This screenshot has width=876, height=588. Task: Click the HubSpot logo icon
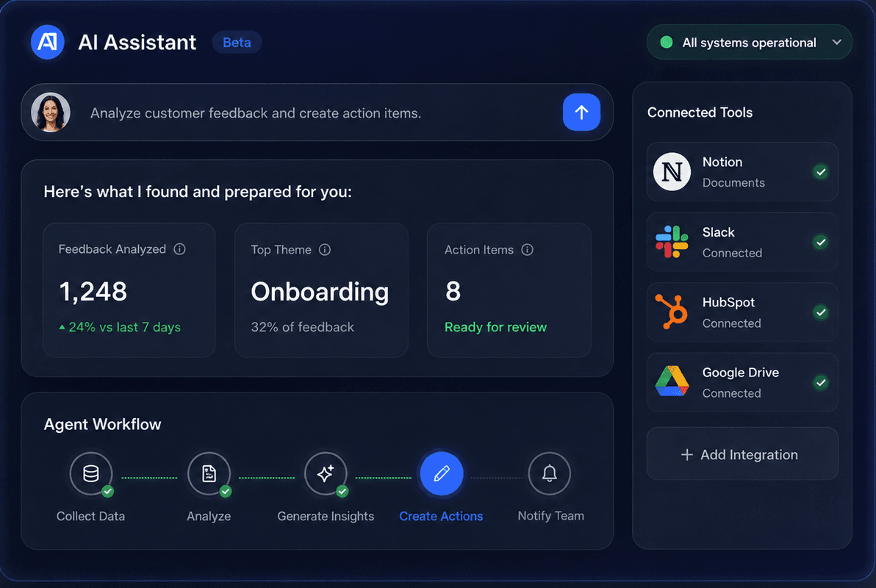pyautogui.click(x=672, y=312)
